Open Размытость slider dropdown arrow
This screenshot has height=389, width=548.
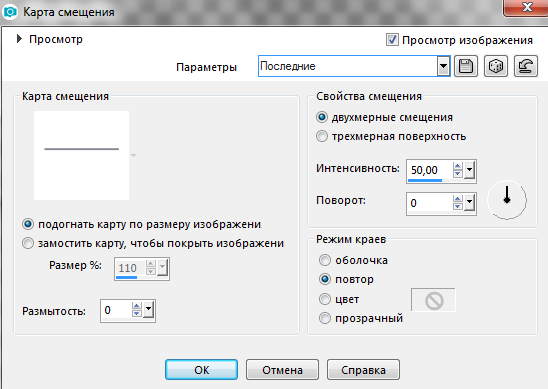149,309
